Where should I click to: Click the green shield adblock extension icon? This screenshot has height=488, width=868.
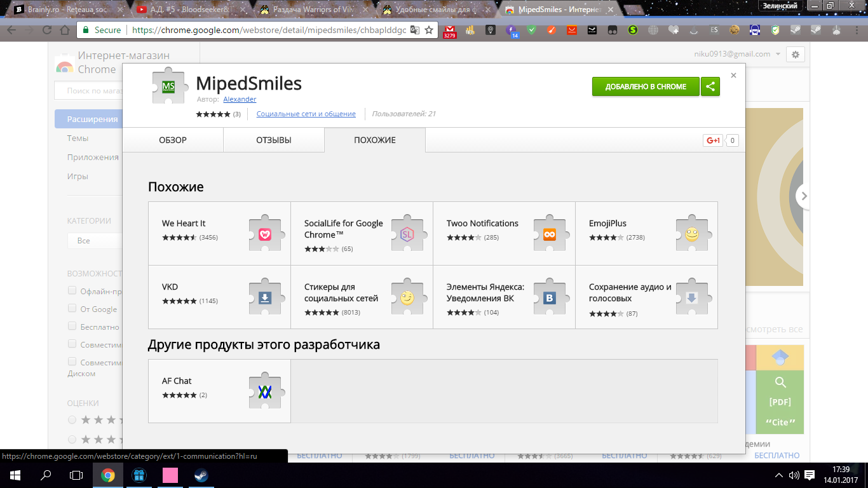coord(532,30)
